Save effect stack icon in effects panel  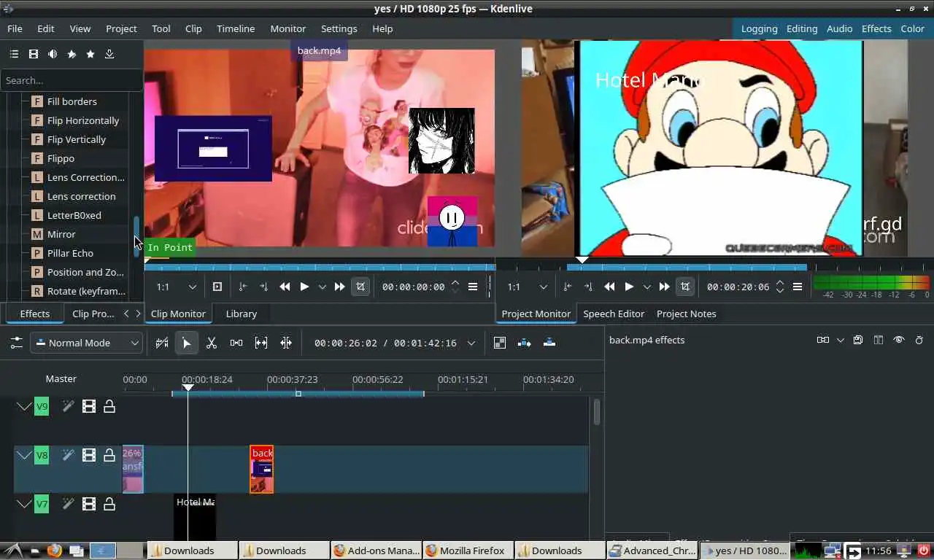click(x=858, y=340)
